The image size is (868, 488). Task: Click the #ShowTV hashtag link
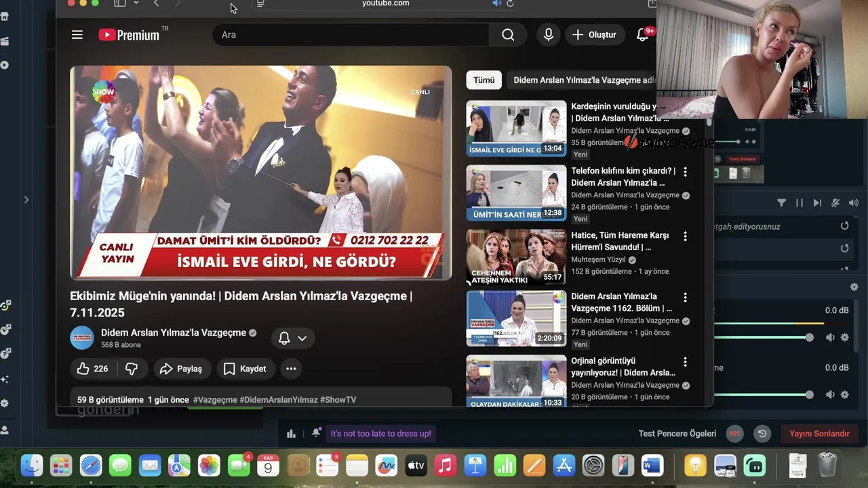coord(338,400)
